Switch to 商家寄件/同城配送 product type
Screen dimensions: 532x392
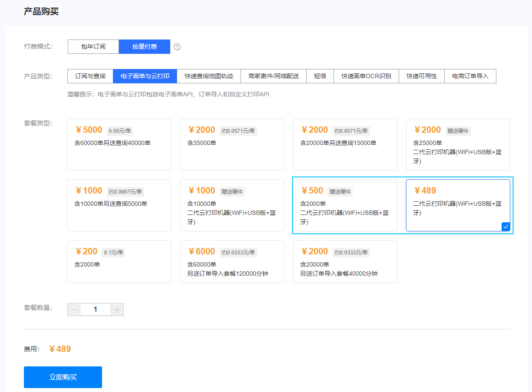274,76
